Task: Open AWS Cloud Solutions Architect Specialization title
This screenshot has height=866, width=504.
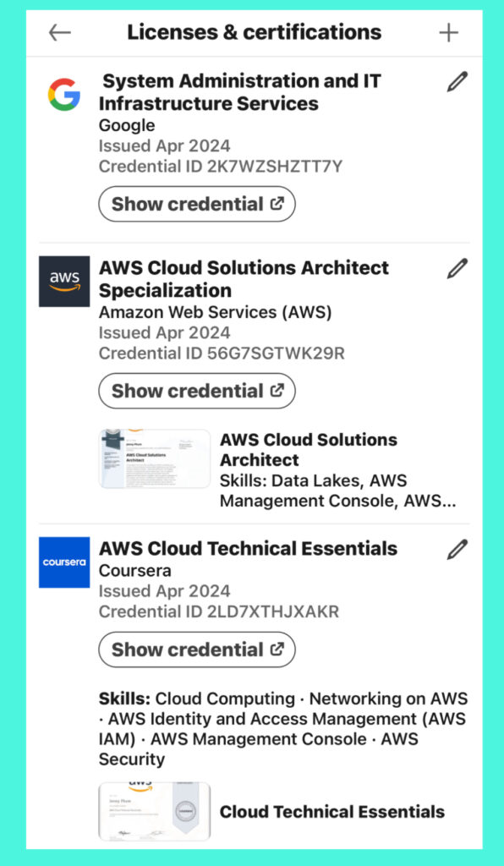Action: coord(244,279)
